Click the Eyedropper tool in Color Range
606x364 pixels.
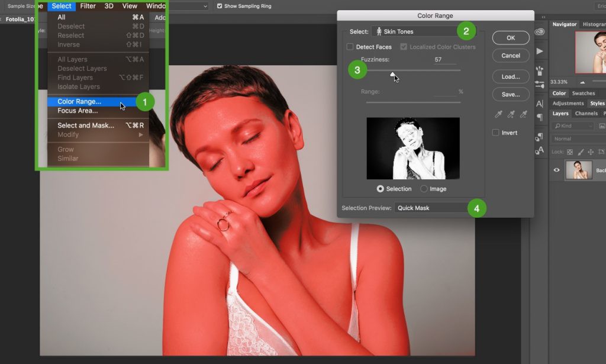498,114
